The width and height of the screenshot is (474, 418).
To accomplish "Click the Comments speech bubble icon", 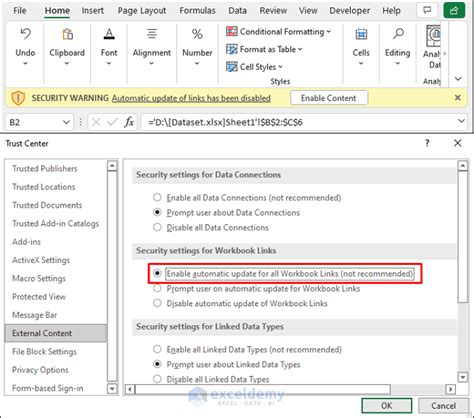I will pos(427,10).
